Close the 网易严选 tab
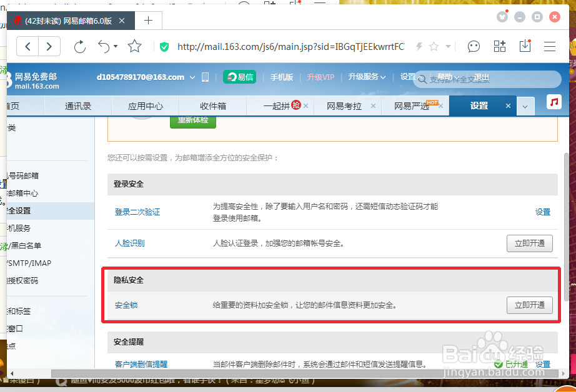The width and height of the screenshot is (576, 392). 441,105
